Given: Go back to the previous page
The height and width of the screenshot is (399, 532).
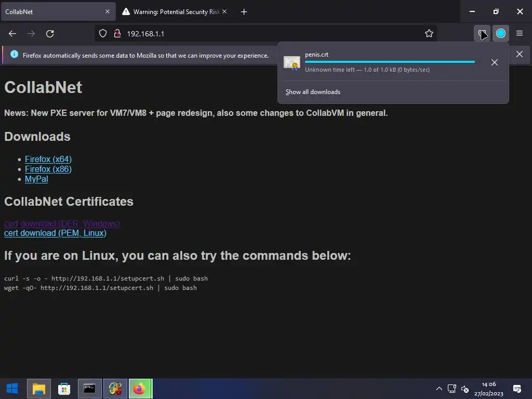Looking at the screenshot, I should pos(12,34).
